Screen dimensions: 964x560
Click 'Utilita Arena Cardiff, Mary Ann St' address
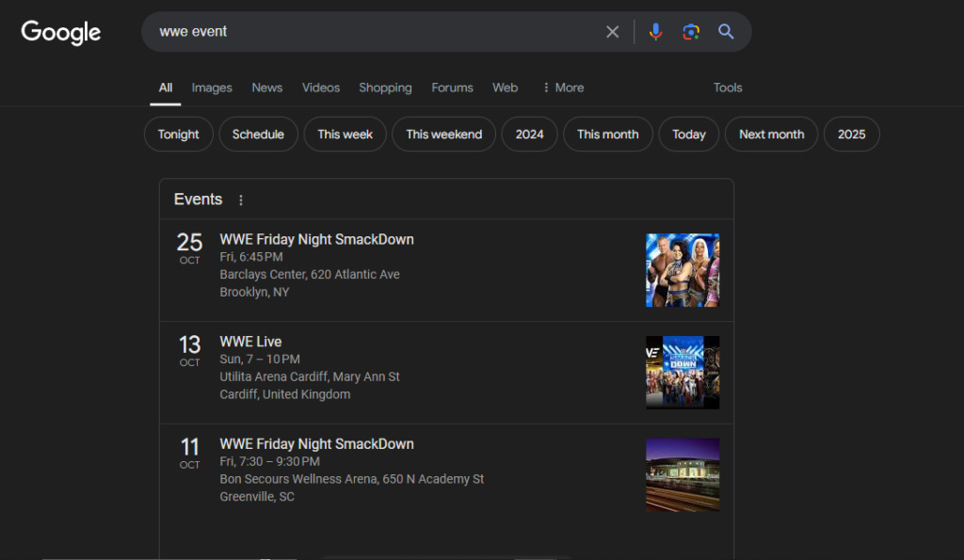(310, 376)
